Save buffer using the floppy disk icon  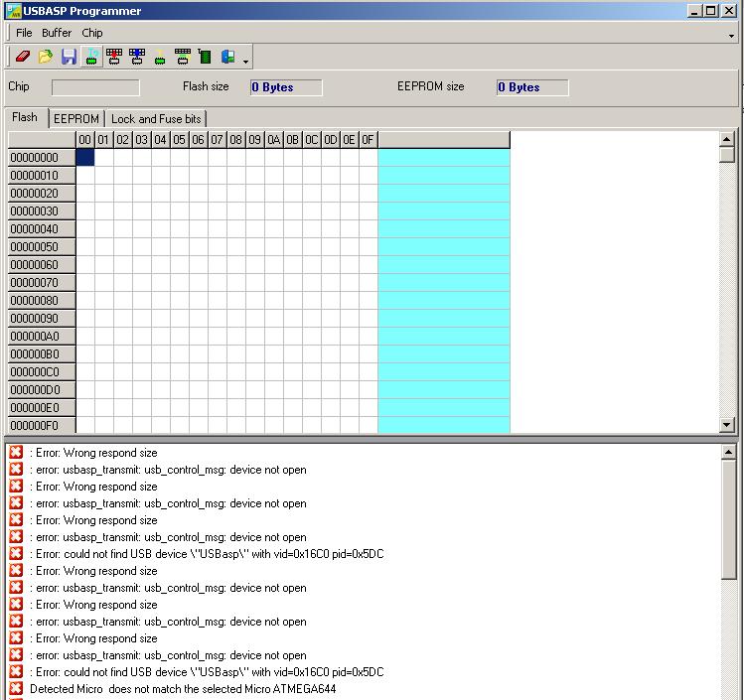(x=69, y=57)
